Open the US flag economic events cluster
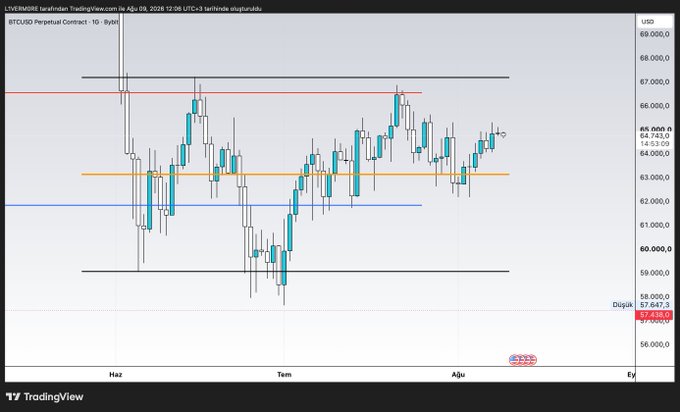This screenshot has width=680, height=412. pos(523,360)
